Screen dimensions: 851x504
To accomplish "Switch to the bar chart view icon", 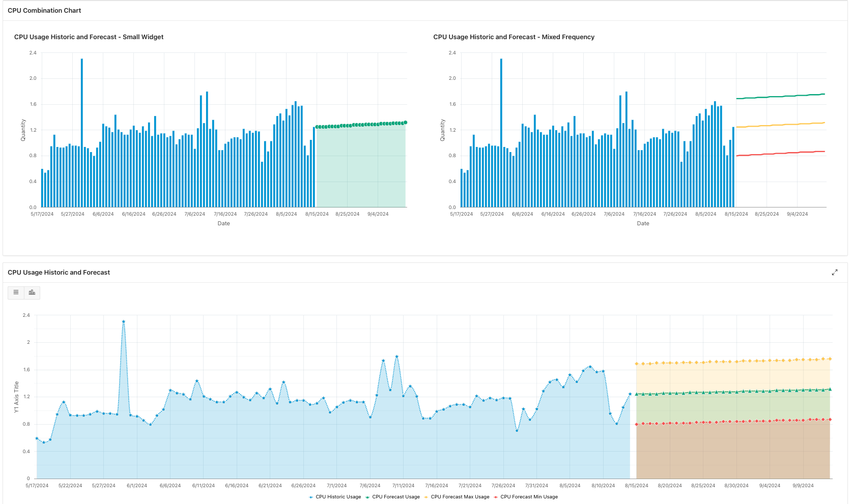I will (x=32, y=292).
